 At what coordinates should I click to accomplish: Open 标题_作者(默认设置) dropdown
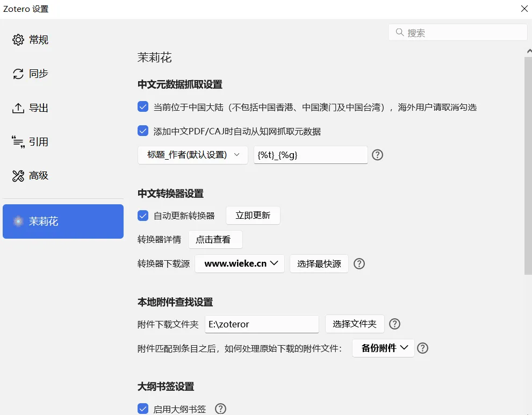click(193, 155)
